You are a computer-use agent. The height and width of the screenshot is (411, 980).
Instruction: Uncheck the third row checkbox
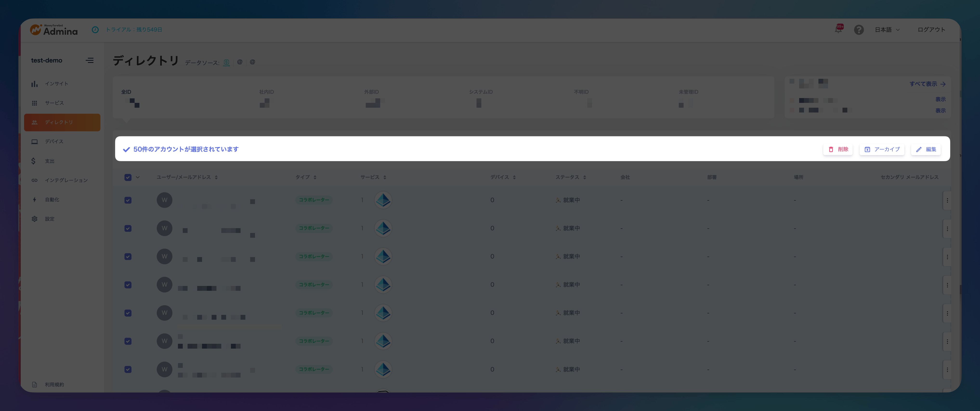pyautogui.click(x=128, y=257)
